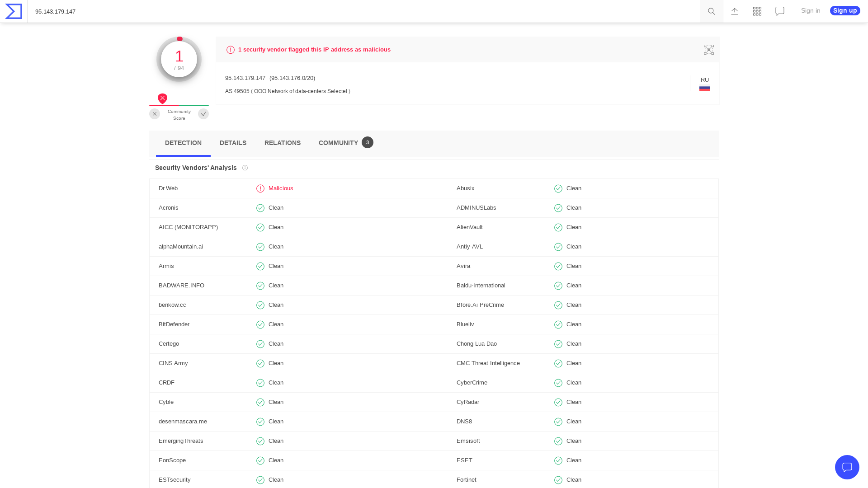The height and width of the screenshot is (488, 868).
Task: Click the Emsisoft clean check icon
Action: click(x=558, y=441)
